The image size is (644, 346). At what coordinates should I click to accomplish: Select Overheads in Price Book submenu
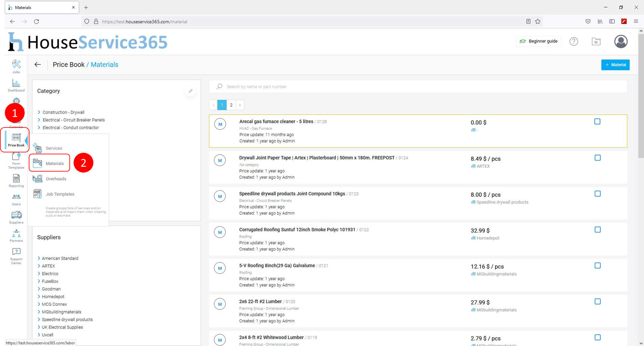coord(56,179)
